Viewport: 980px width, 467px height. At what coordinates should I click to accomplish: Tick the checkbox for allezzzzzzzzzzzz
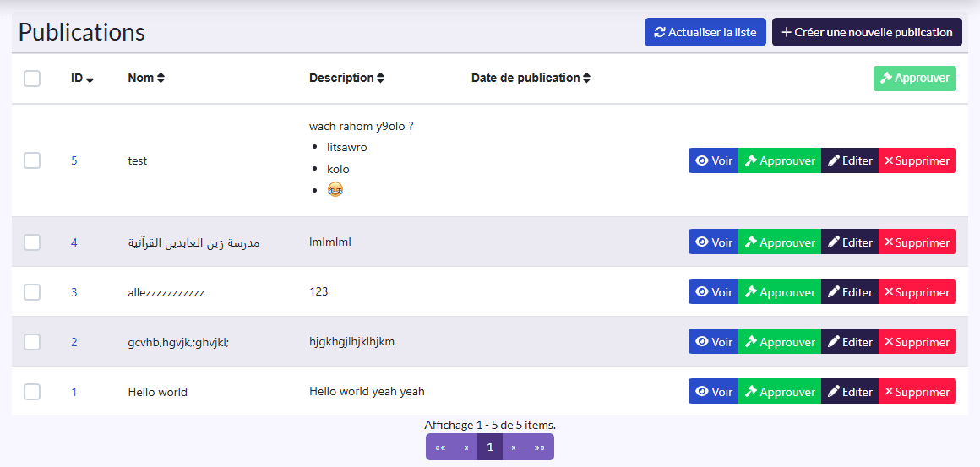pos(32,291)
